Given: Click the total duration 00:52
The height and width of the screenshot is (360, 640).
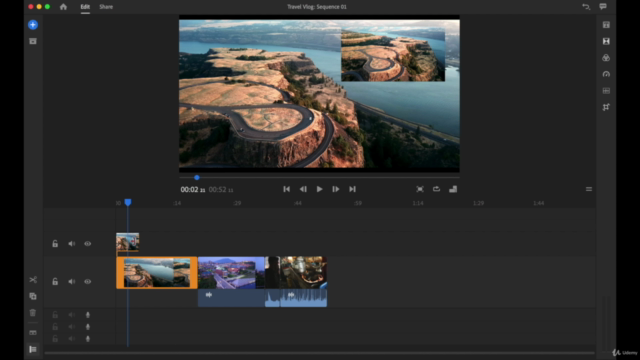Looking at the screenshot, I should coord(221,190).
